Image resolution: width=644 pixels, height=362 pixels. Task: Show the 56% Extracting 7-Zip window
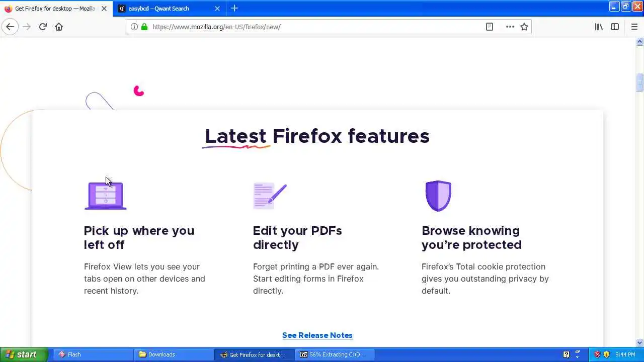[335, 354]
